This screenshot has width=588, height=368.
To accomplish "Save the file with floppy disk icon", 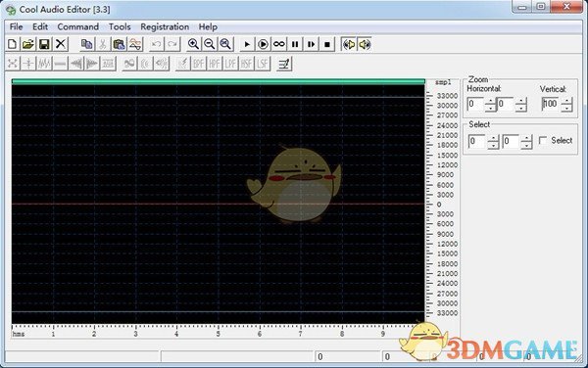I will click(44, 44).
